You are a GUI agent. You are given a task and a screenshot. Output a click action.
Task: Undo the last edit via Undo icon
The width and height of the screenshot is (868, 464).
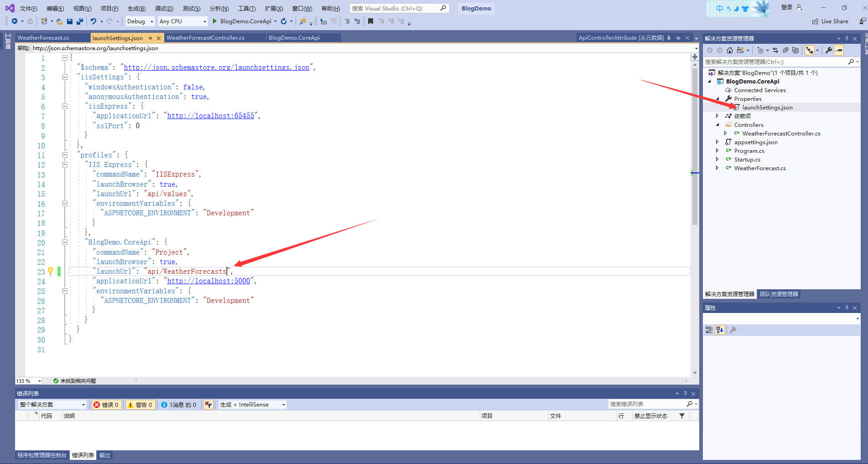[x=94, y=21]
